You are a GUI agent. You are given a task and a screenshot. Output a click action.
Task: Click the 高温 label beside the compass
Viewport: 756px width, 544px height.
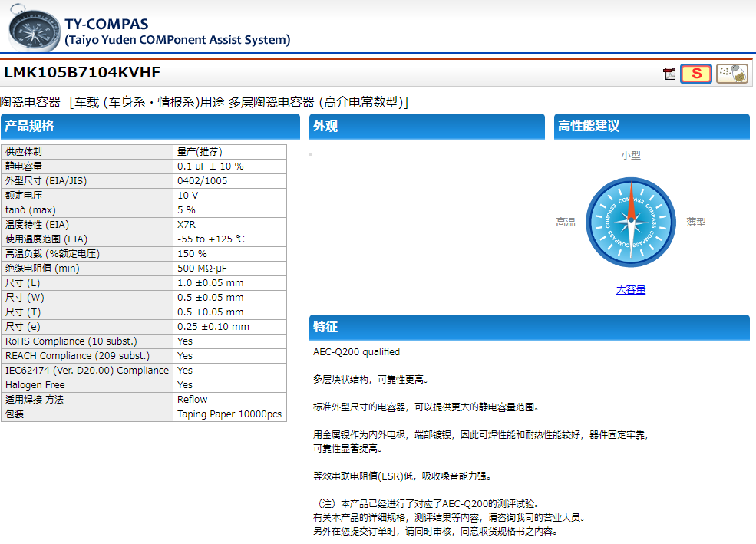[x=566, y=223]
